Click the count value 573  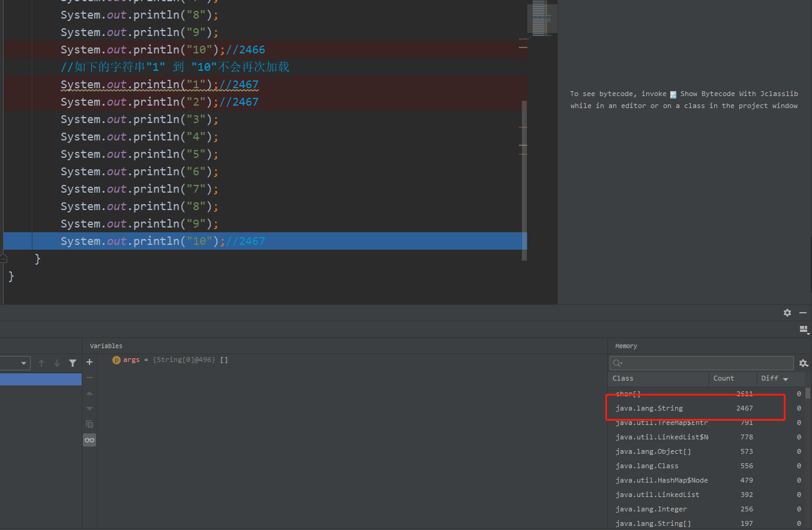point(747,451)
